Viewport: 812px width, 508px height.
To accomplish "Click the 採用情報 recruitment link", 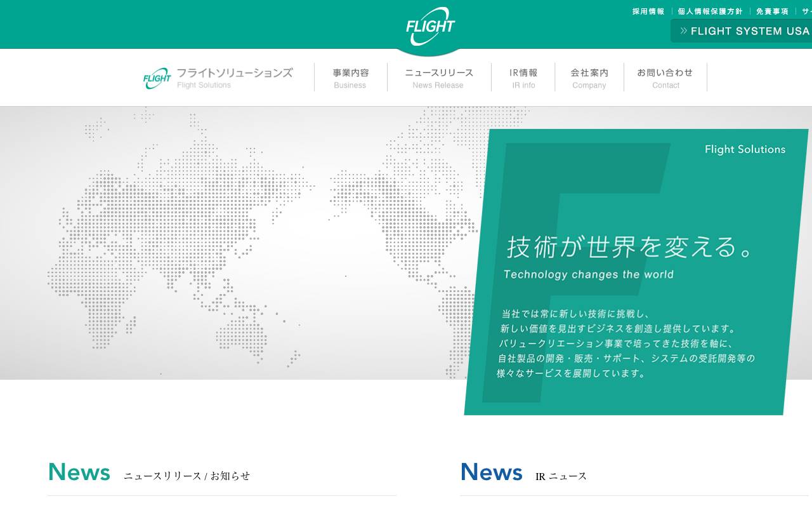I will point(647,11).
